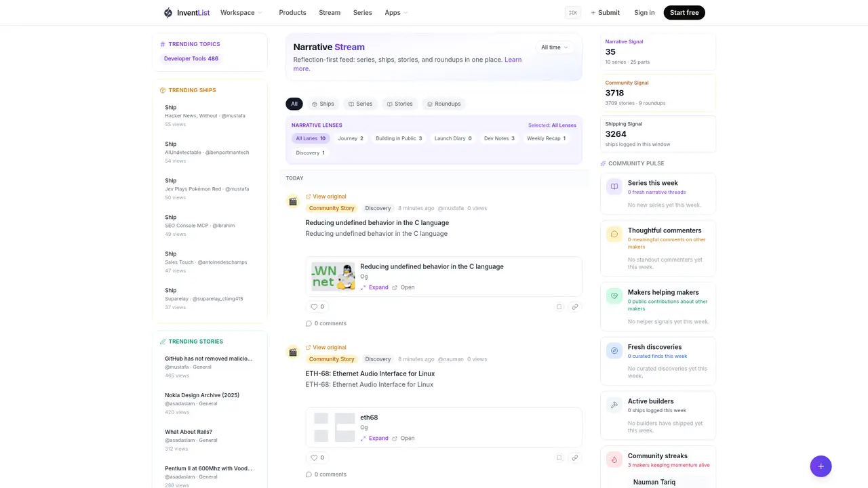
Task: Click the InventList logo icon
Action: [x=168, y=12]
